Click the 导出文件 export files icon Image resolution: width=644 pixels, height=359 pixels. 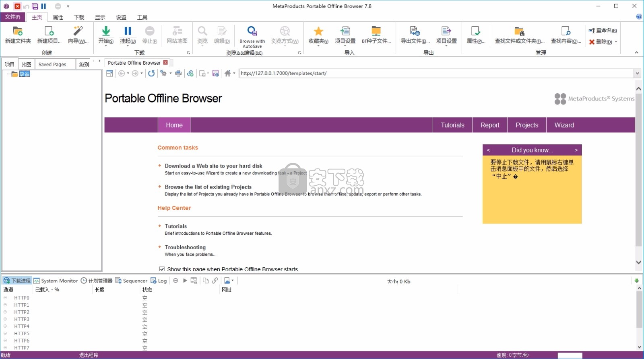pyautogui.click(x=415, y=31)
